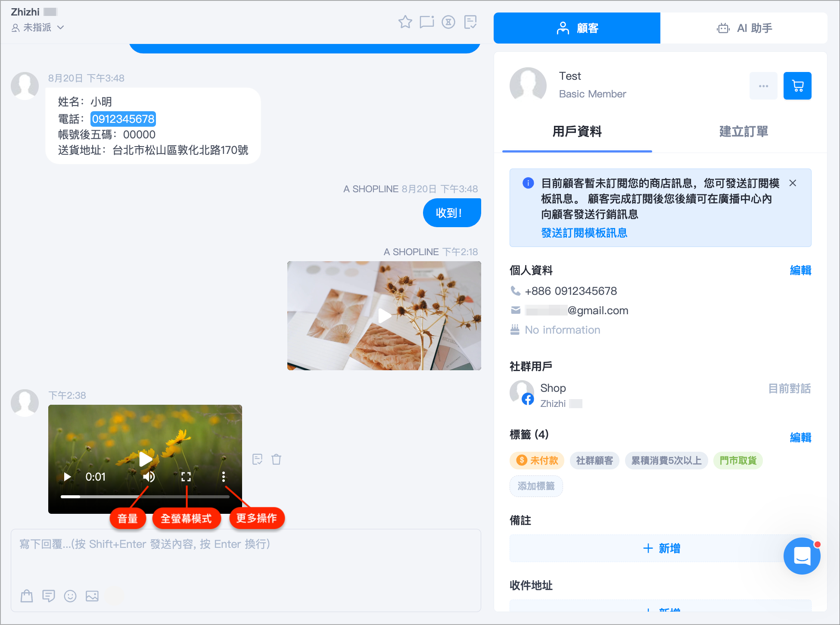The height and width of the screenshot is (625, 840).
Task: Click the Basic Member label
Action: 592,94
